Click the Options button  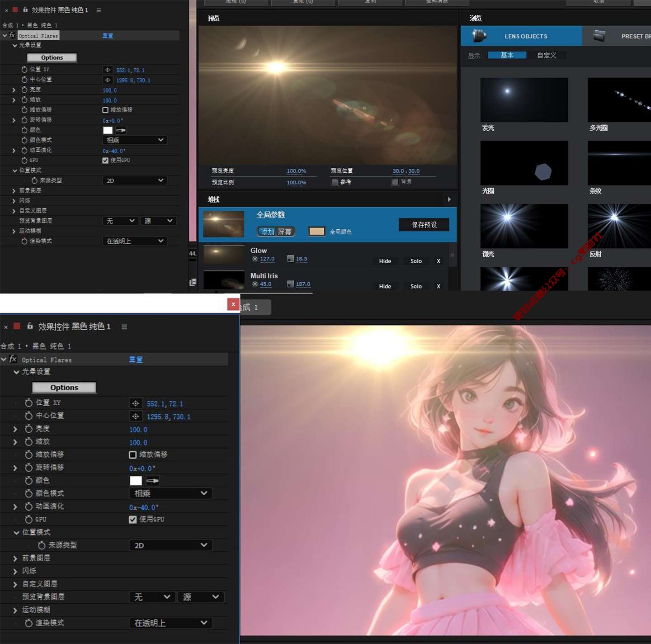click(x=64, y=388)
